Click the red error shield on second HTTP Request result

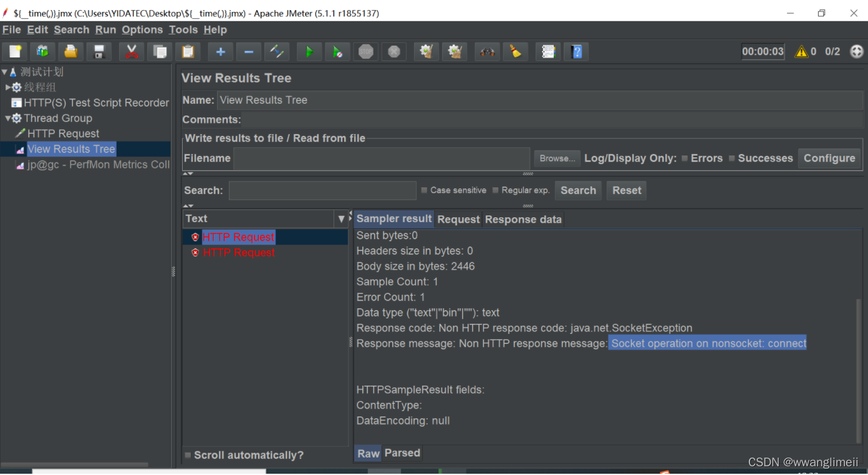point(195,253)
